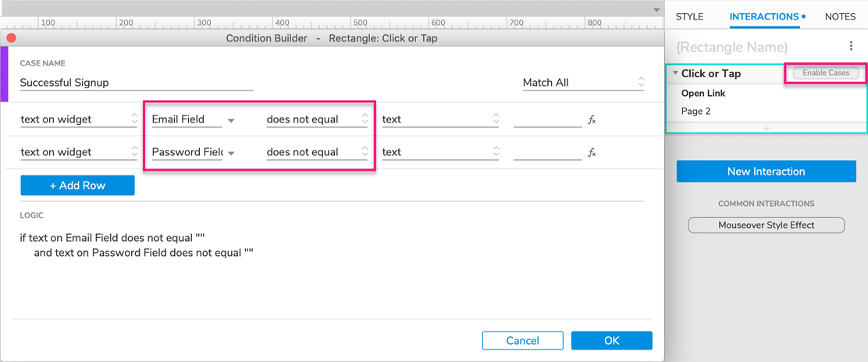The image size is (868, 362).
Task: Open the three-dot menu beside Rectangle Name
Action: pyautogui.click(x=851, y=46)
